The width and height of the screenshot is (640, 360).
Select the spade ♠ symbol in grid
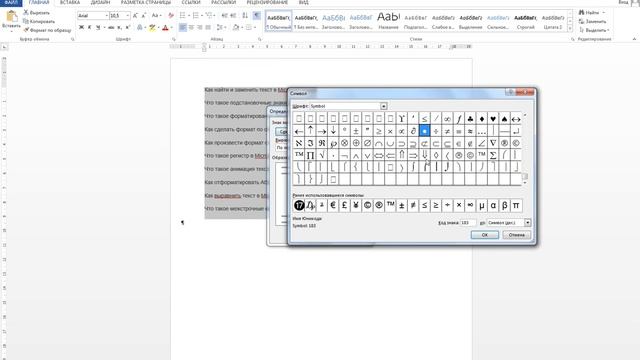click(504, 119)
